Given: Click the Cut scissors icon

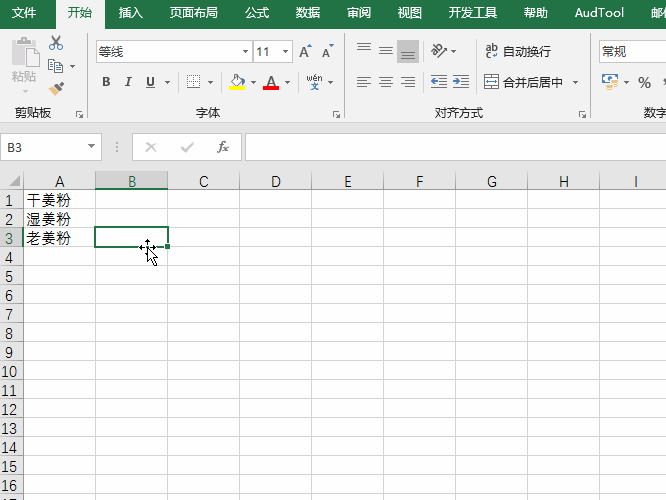Looking at the screenshot, I should pyautogui.click(x=56, y=43).
